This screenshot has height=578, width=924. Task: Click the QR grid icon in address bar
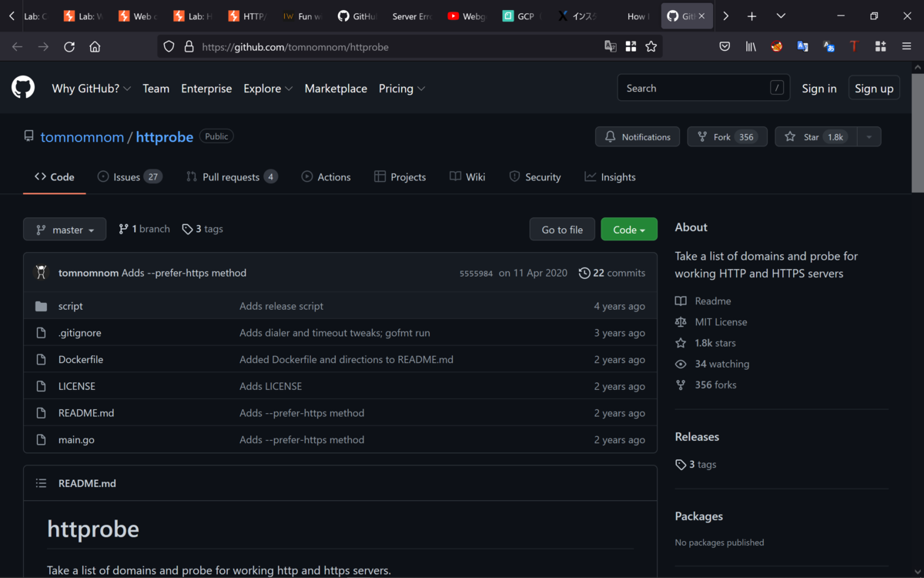click(631, 47)
